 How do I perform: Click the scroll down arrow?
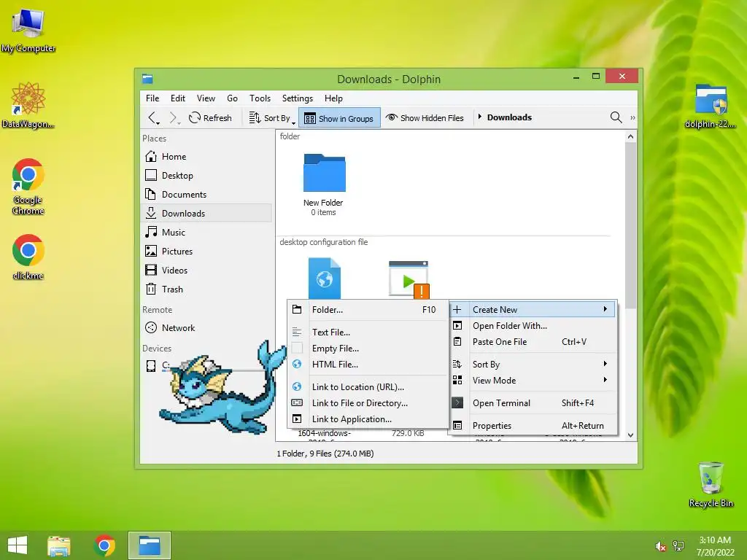[x=631, y=435]
